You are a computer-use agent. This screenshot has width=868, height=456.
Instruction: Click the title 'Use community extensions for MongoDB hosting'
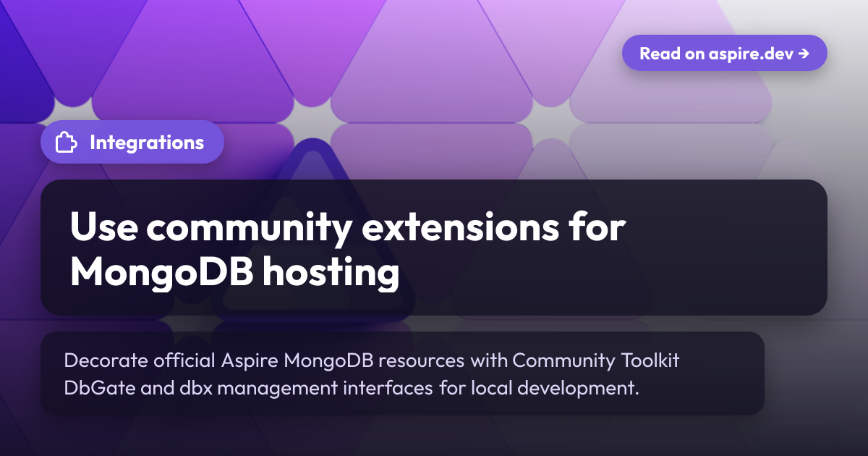pos(348,250)
